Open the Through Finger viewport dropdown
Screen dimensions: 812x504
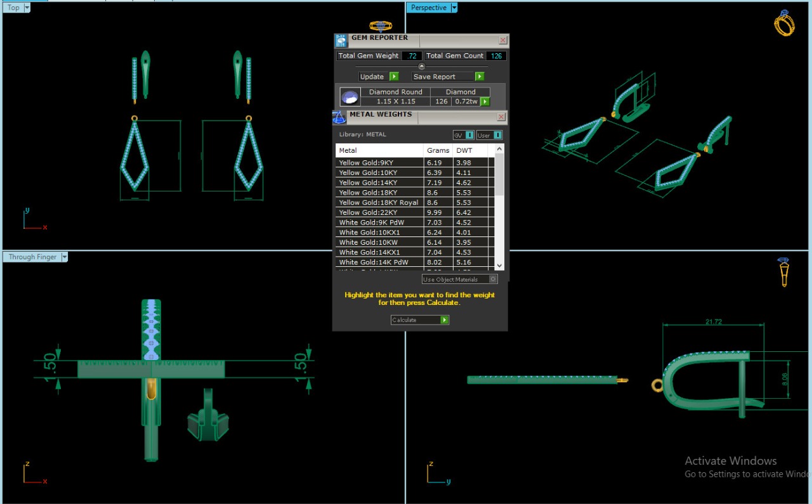click(x=64, y=257)
